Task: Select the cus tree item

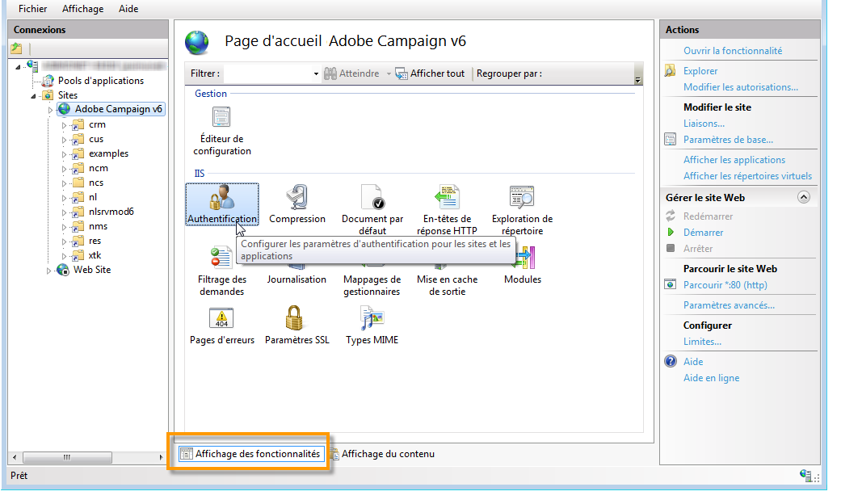Action: (x=96, y=140)
